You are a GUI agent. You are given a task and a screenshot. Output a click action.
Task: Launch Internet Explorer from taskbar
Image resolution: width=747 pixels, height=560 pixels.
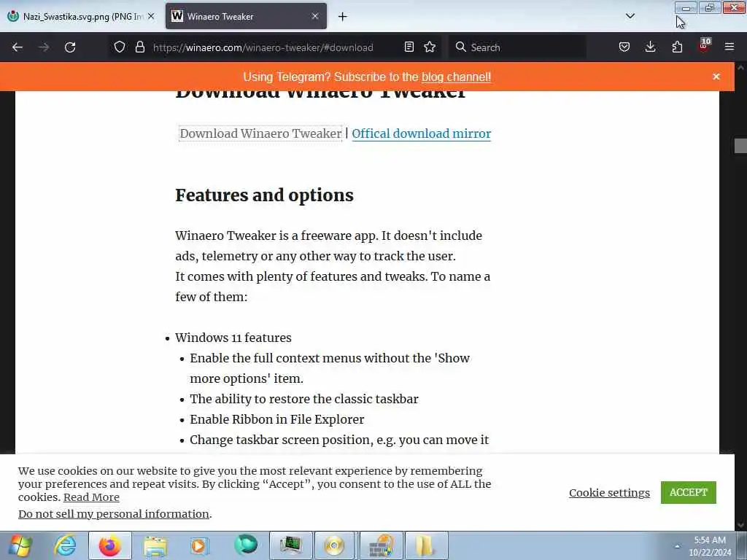[65, 545]
